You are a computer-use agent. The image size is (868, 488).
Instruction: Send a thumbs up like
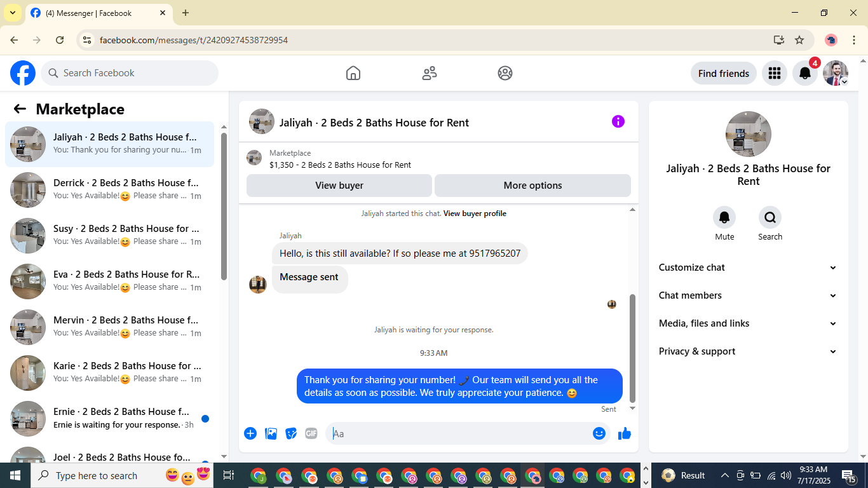tap(625, 433)
